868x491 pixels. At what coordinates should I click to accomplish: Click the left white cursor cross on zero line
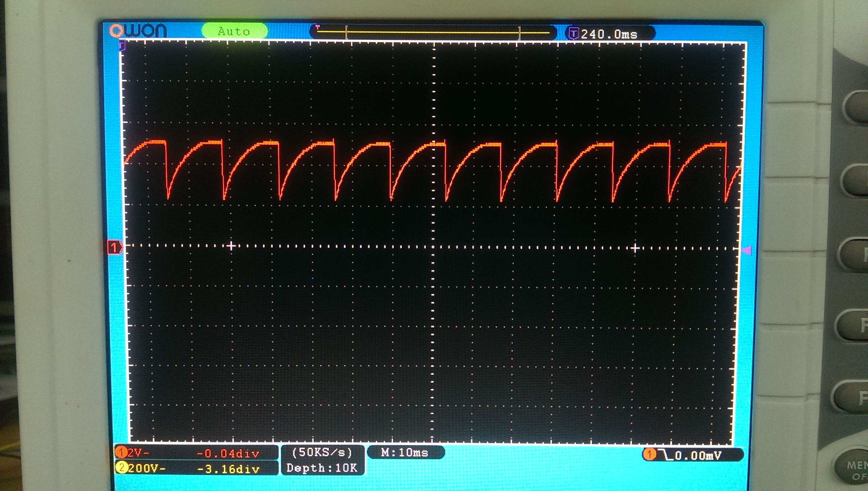tap(231, 246)
